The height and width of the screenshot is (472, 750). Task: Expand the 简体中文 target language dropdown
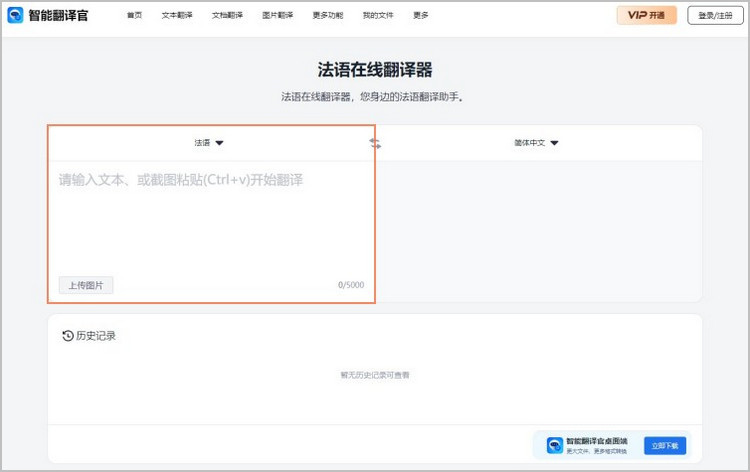536,143
